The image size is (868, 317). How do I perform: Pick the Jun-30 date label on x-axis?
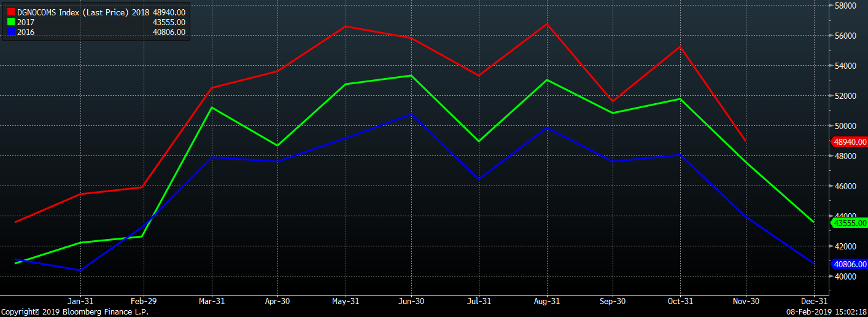411,301
